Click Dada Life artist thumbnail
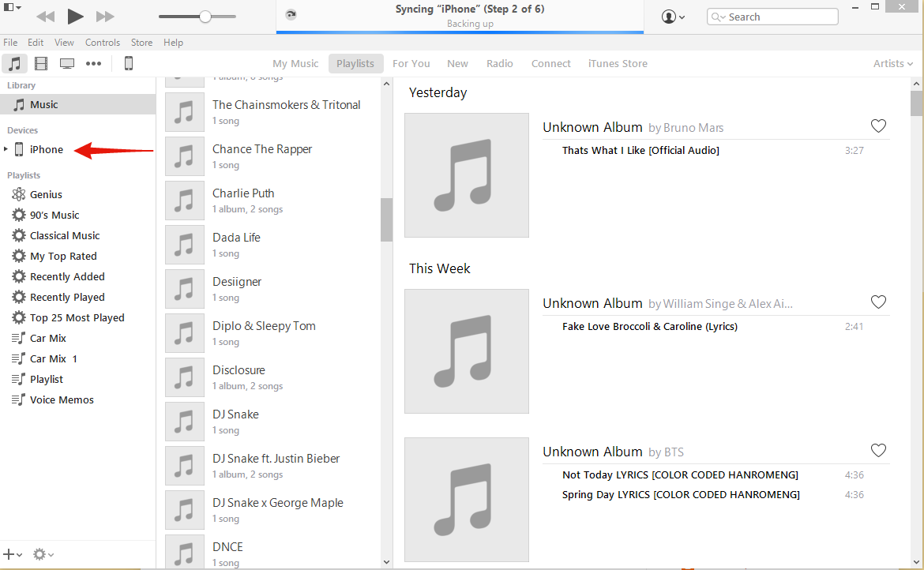Screen dimensions: 924x570 click(185, 245)
